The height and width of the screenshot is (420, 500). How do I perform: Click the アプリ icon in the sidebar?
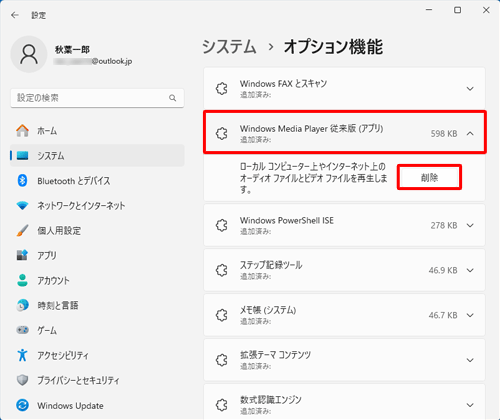click(22, 255)
